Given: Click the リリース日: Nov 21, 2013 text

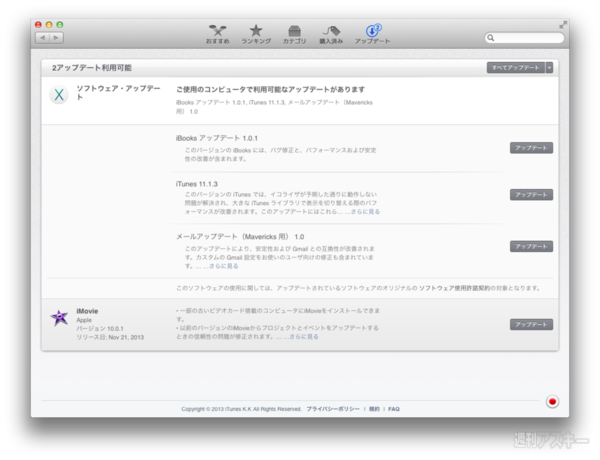Looking at the screenshot, I should (110, 338).
